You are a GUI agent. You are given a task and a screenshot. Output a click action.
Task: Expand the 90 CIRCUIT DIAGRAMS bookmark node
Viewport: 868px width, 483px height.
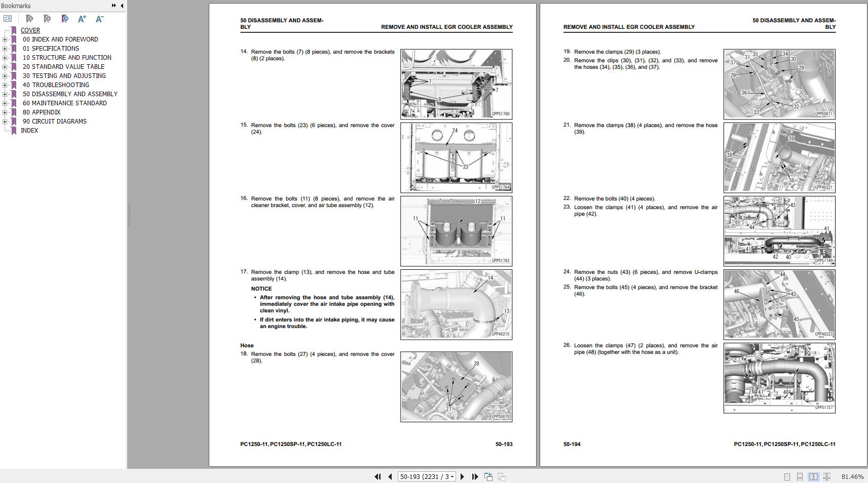pyautogui.click(x=5, y=122)
